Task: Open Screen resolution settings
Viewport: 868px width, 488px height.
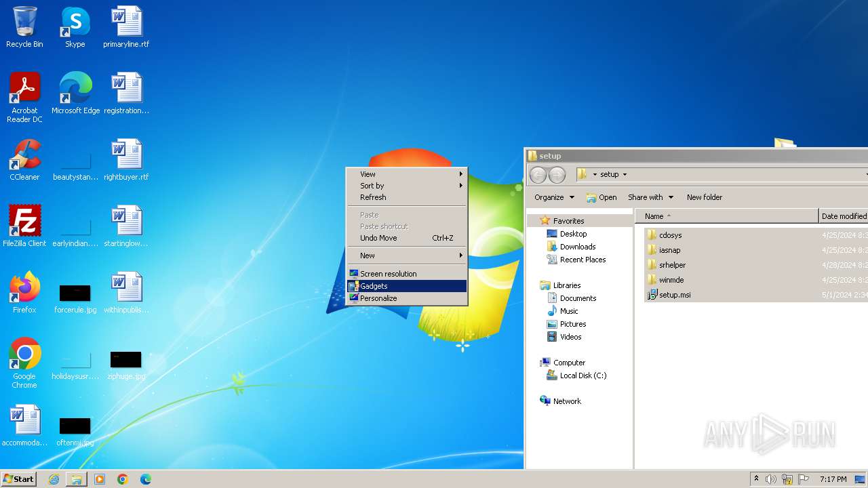Action: click(x=407, y=274)
